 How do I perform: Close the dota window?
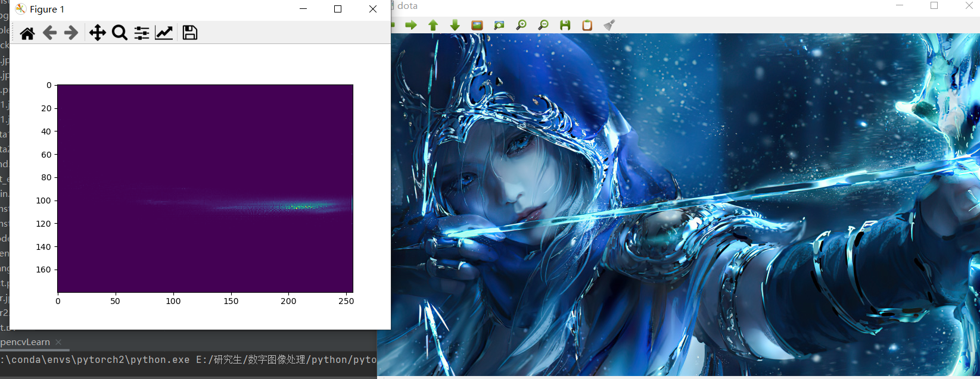click(969, 5)
